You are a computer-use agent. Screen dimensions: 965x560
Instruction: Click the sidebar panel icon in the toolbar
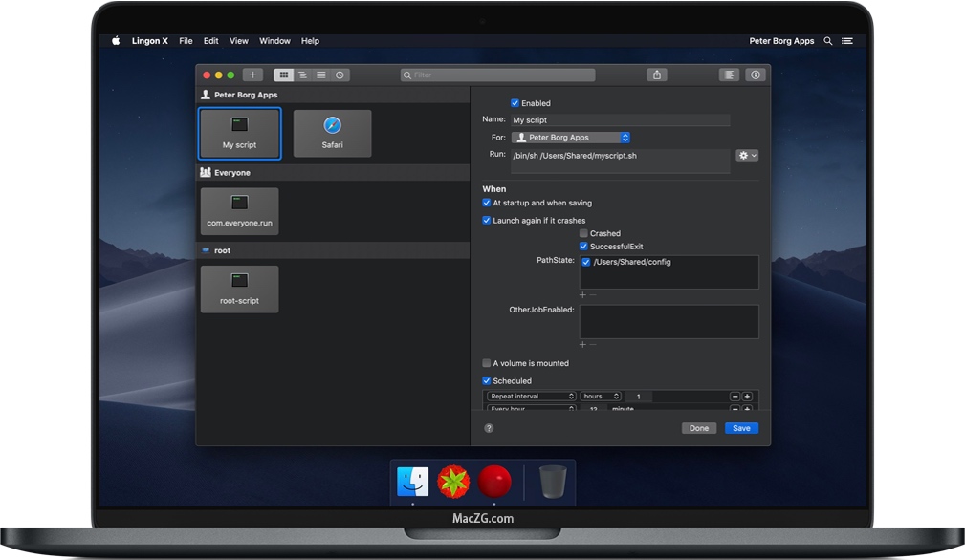(729, 74)
